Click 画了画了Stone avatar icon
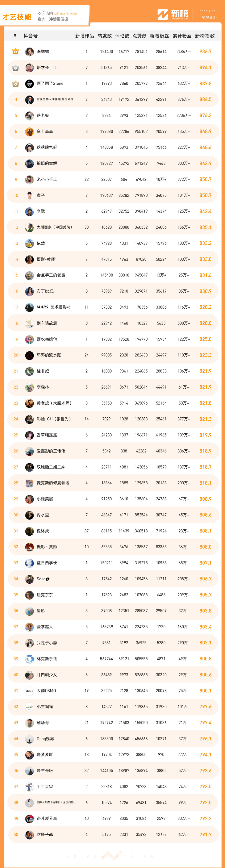Viewport: 225px width, 868px height. (x=29, y=84)
